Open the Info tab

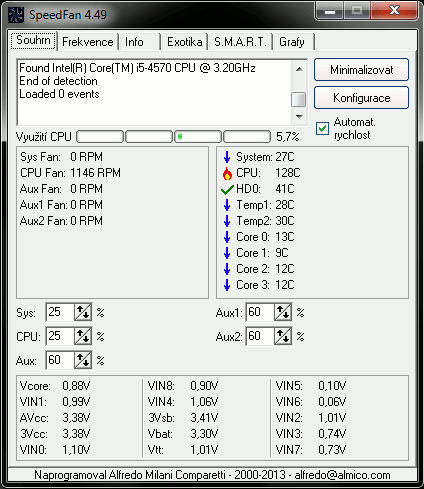(x=139, y=42)
